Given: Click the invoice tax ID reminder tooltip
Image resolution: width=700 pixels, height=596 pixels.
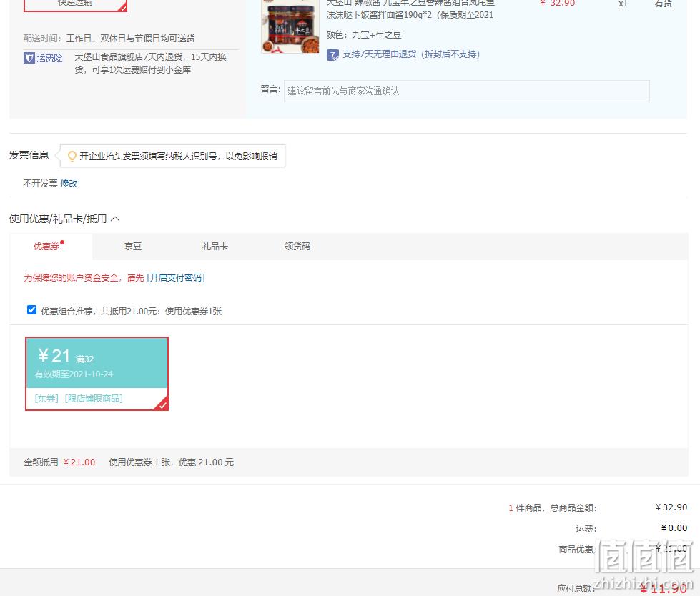Looking at the screenshot, I should click(x=173, y=156).
